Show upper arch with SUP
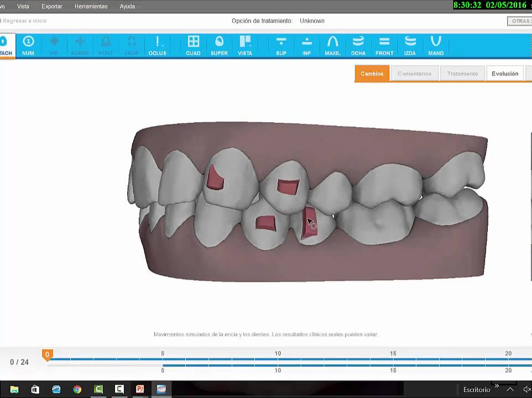The width and height of the screenshot is (532, 398). coord(281,46)
